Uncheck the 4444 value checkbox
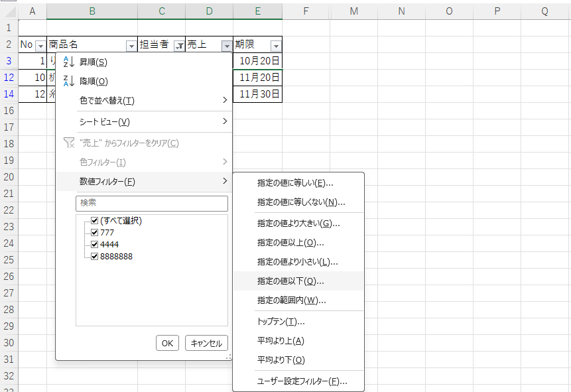The height and width of the screenshot is (392, 571). pyautogui.click(x=95, y=245)
